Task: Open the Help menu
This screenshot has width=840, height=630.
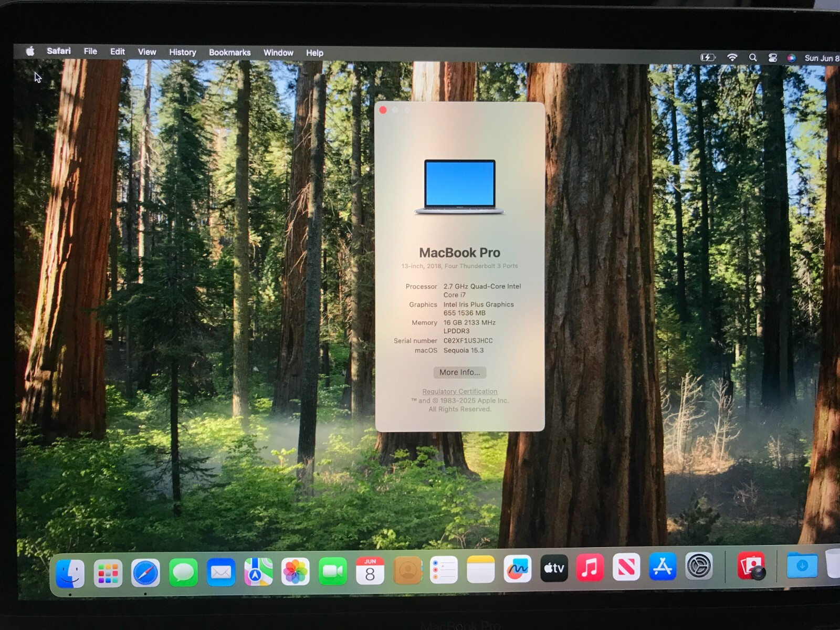Action: coord(315,53)
